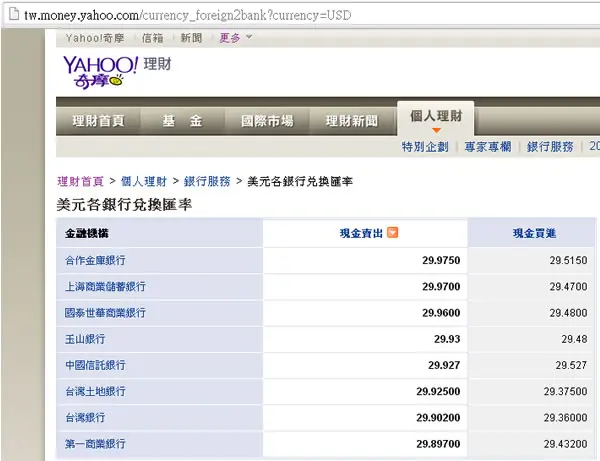This screenshot has width=600, height=461.
Task: Click the 新聞 link in top bar
Action: point(191,38)
